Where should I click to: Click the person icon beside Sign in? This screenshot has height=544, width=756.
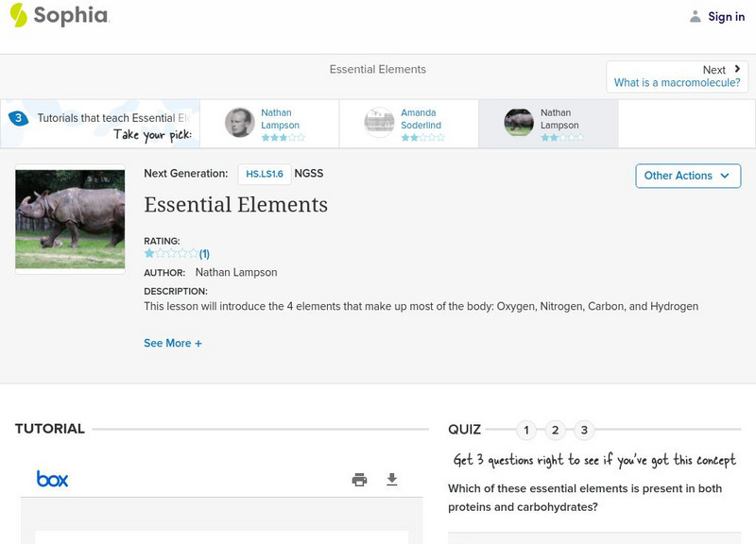click(693, 16)
